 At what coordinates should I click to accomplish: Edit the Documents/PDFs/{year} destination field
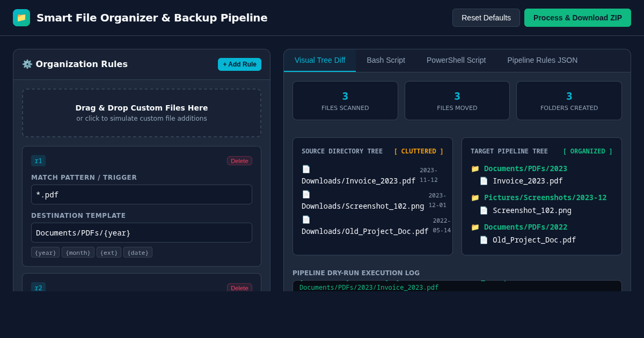[x=142, y=232]
